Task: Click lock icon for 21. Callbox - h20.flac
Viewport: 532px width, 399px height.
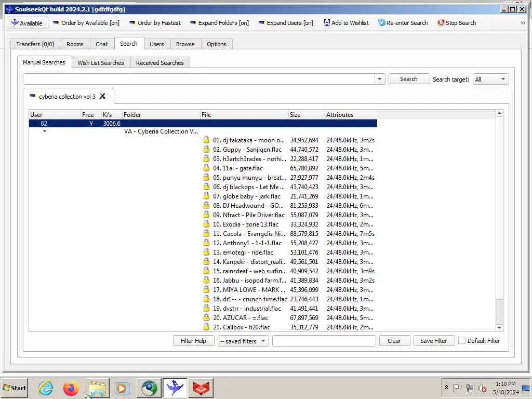Action: tap(206, 327)
